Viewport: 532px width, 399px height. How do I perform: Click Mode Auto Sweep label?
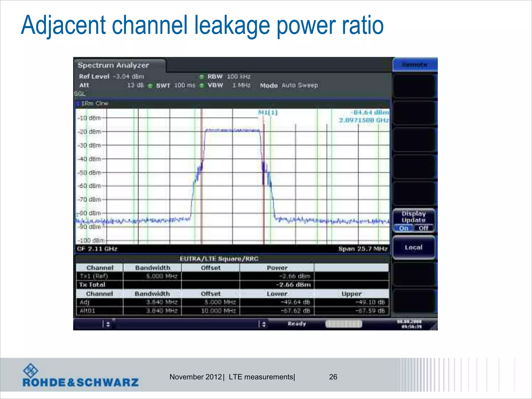289,85
